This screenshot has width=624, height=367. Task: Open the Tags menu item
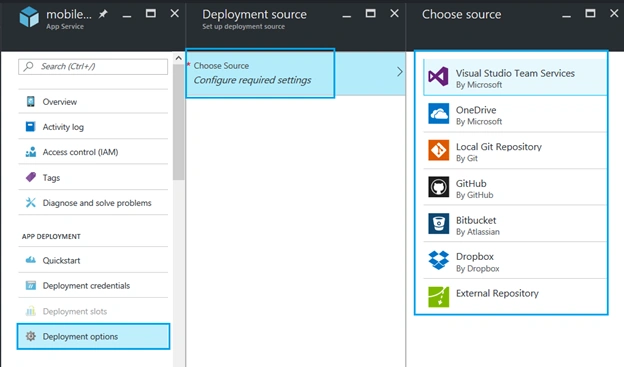93,177
